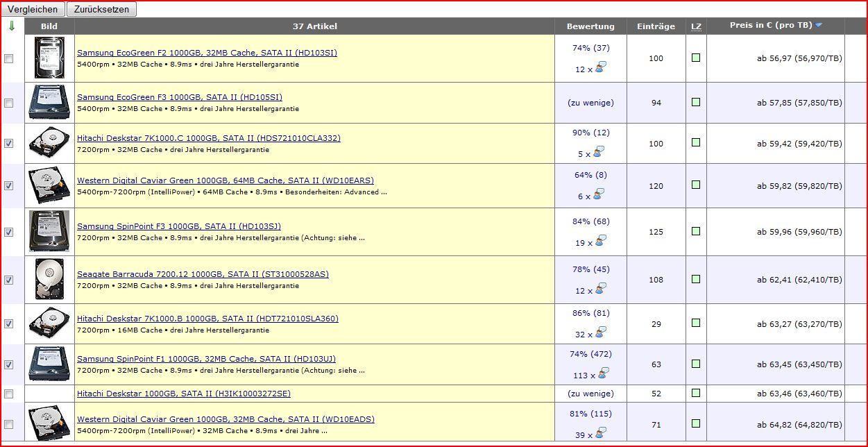Open the comments icon for Seagate Barracuda 7200.12
The image size is (868, 447).
[601, 289]
